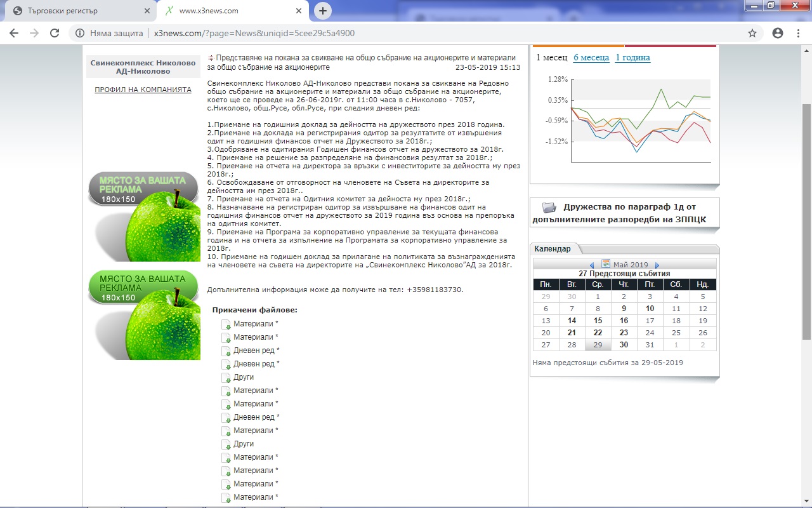
Task: Open the Chrome profile avatar icon
Action: pyautogui.click(x=778, y=33)
